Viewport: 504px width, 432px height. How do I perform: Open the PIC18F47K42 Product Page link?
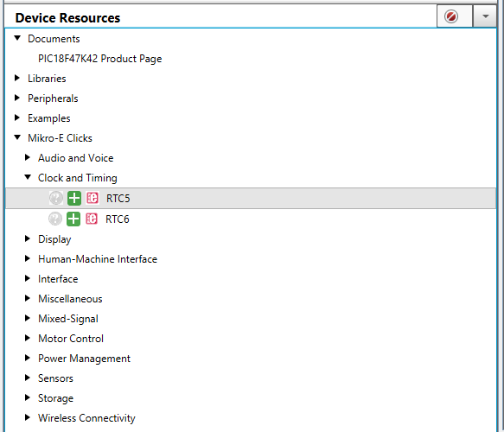(x=100, y=59)
